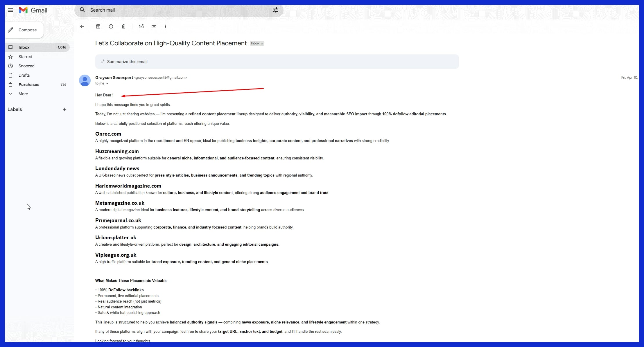Compose a new email
This screenshot has height=347, width=644.
pyautogui.click(x=24, y=30)
